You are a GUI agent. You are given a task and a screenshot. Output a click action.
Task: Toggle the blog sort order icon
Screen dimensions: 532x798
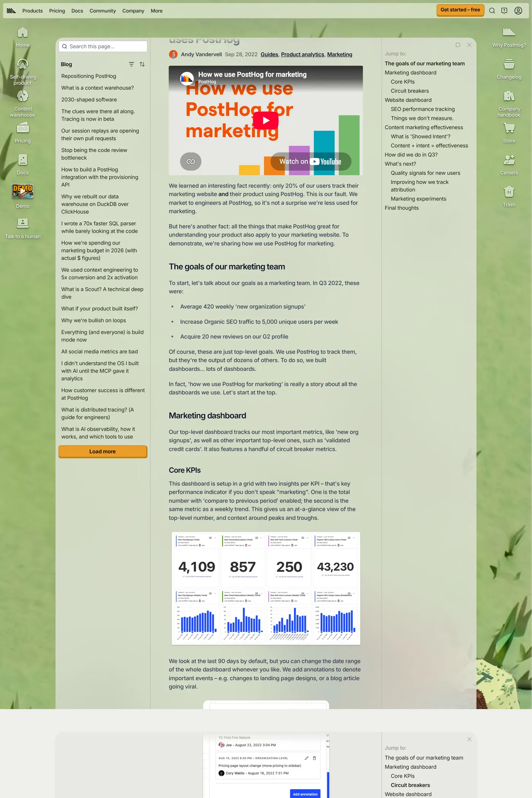coord(142,64)
